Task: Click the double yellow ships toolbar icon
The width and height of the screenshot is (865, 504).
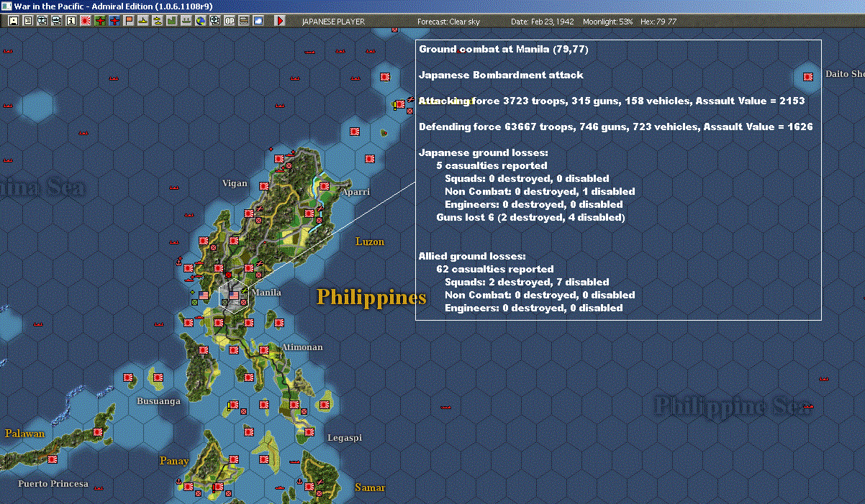Action: click(x=157, y=21)
